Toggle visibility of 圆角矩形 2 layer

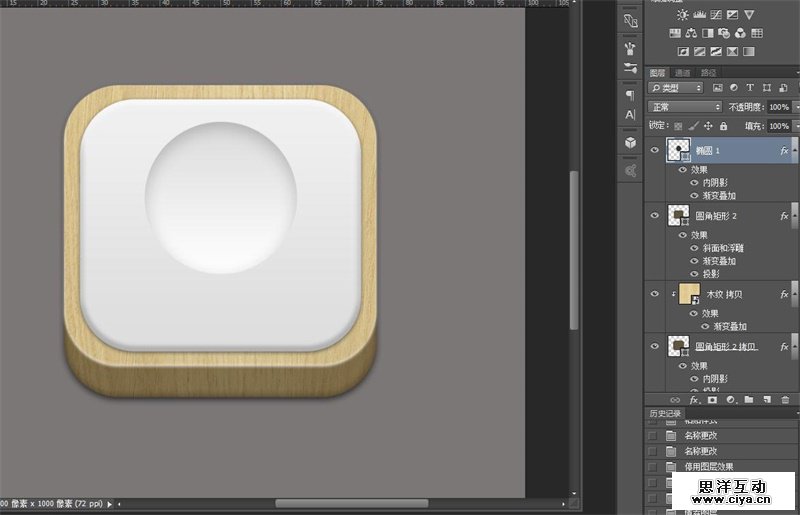coord(656,215)
